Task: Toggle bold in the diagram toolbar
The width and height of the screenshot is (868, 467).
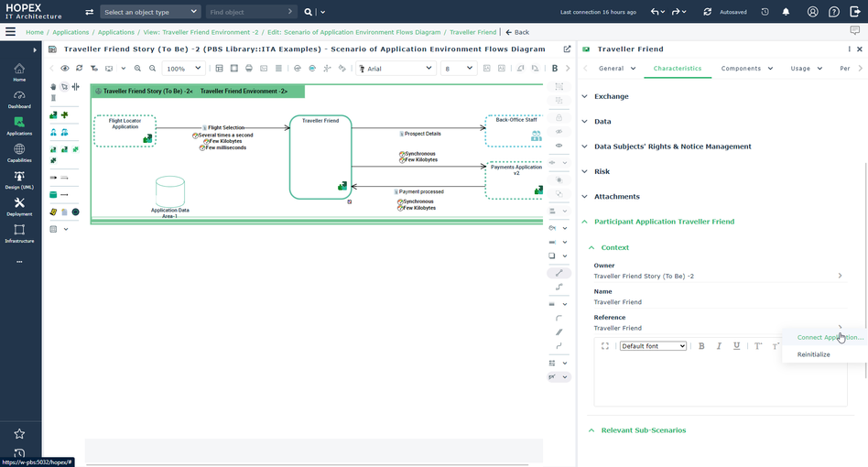Action: tap(555, 69)
